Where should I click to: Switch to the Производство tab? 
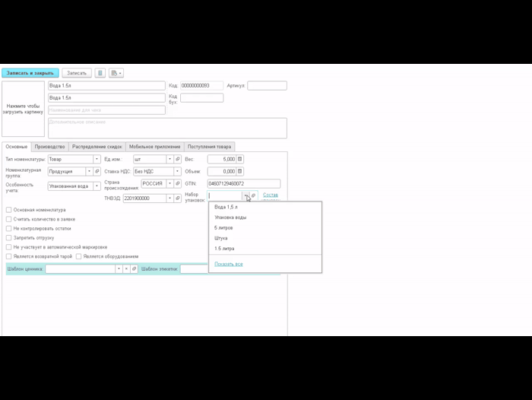49,146
